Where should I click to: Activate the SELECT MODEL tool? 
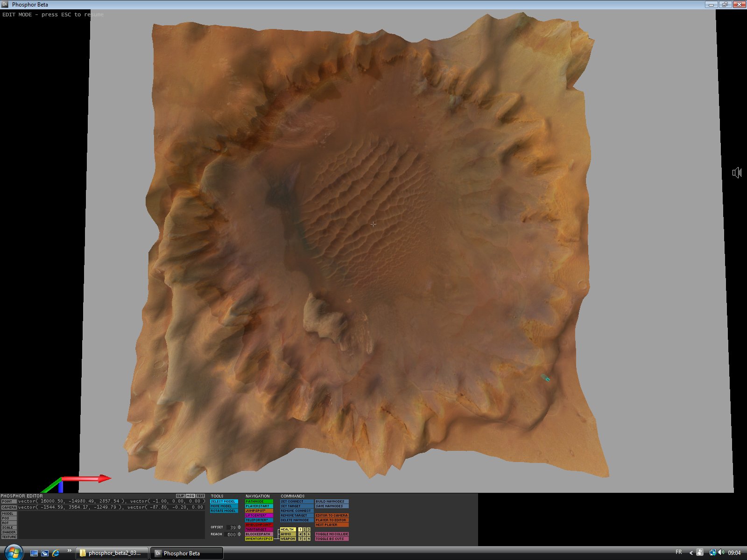click(x=224, y=501)
